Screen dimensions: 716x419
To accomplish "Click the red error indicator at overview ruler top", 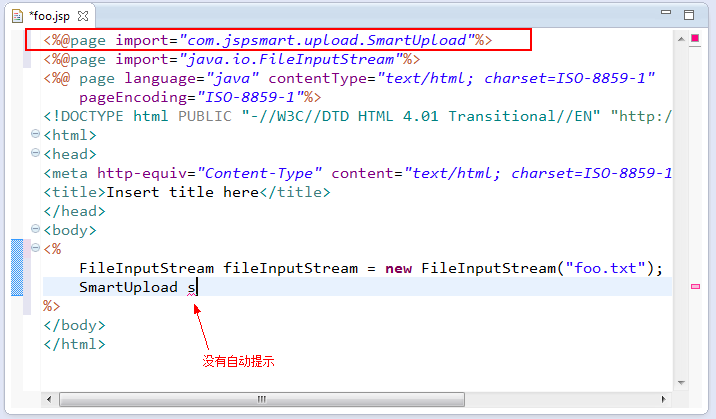I will tap(695, 38).
